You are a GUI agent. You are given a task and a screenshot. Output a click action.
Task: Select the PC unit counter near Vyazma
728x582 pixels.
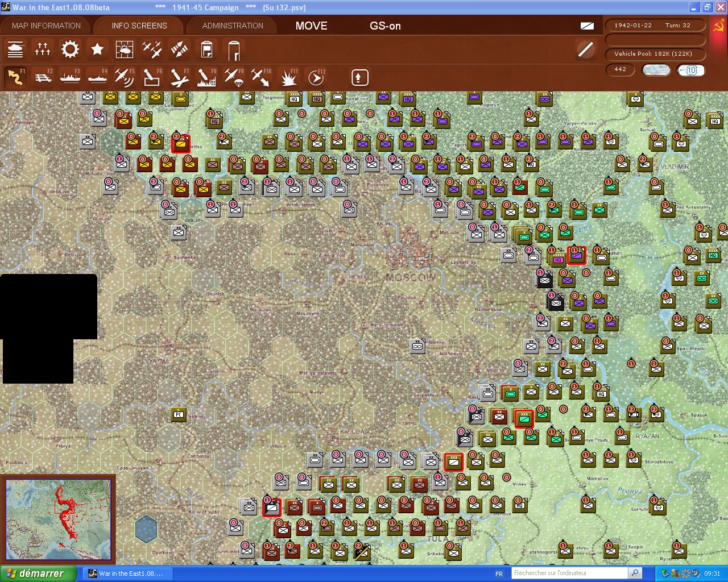(x=179, y=414)
